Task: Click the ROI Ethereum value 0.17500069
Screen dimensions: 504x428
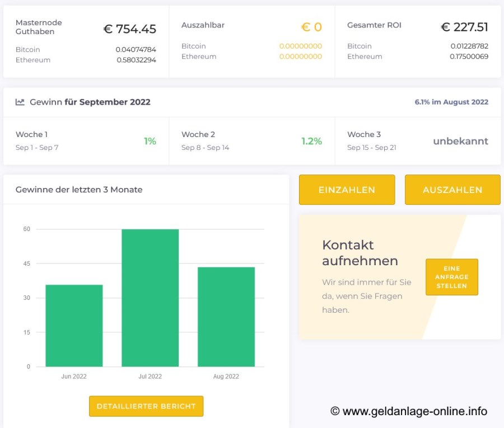Action: 469,57
